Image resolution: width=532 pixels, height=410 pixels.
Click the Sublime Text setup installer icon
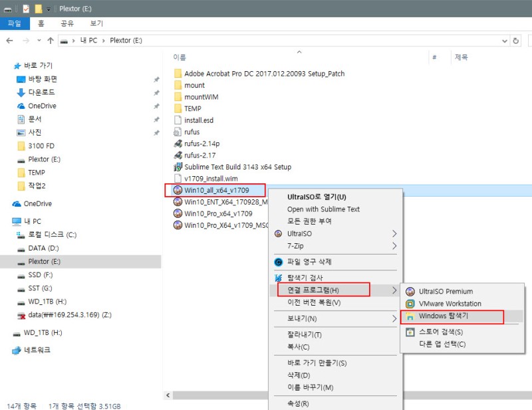pos(178,167)
